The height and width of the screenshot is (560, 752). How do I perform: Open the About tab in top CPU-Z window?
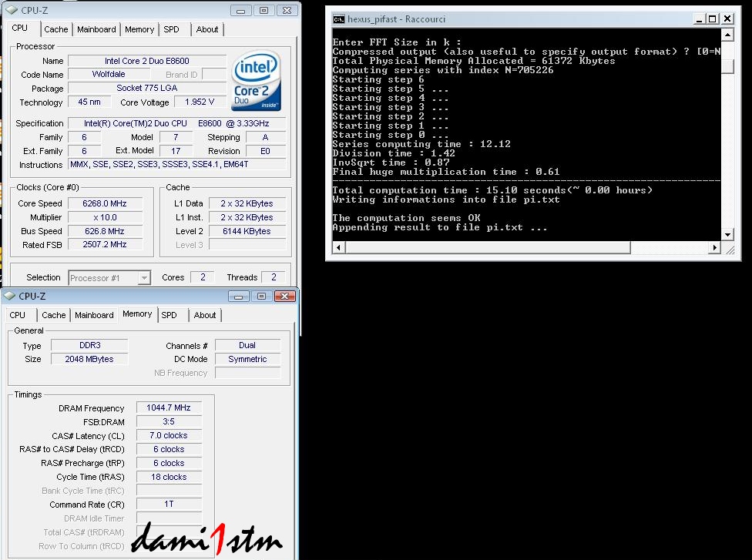point(207,29)
